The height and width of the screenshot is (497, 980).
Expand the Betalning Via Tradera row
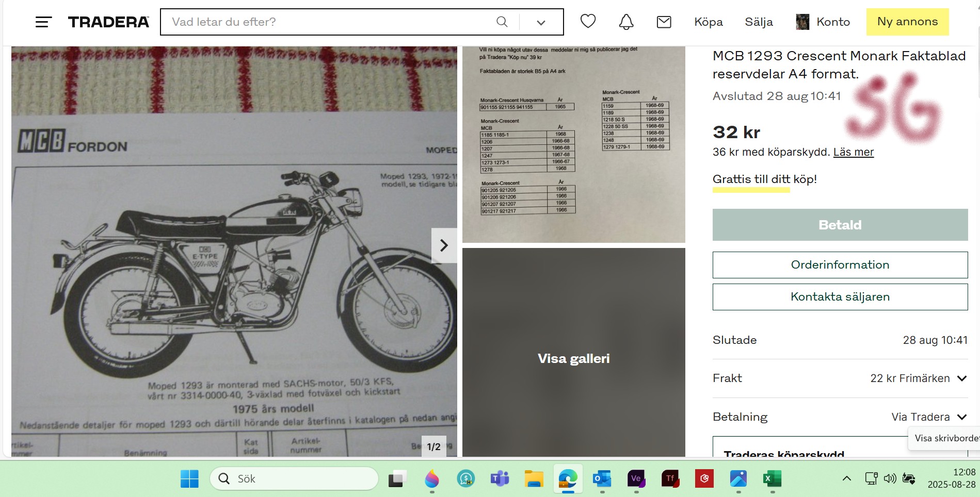pos(840,417)
